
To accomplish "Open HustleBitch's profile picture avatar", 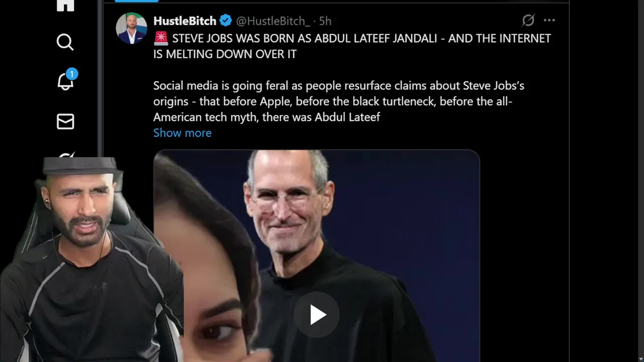I will tap(131, 28).
